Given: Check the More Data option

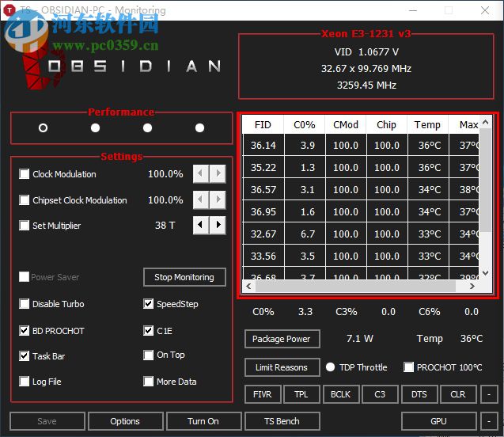Looking at the screenshot, I should point(148,382).
